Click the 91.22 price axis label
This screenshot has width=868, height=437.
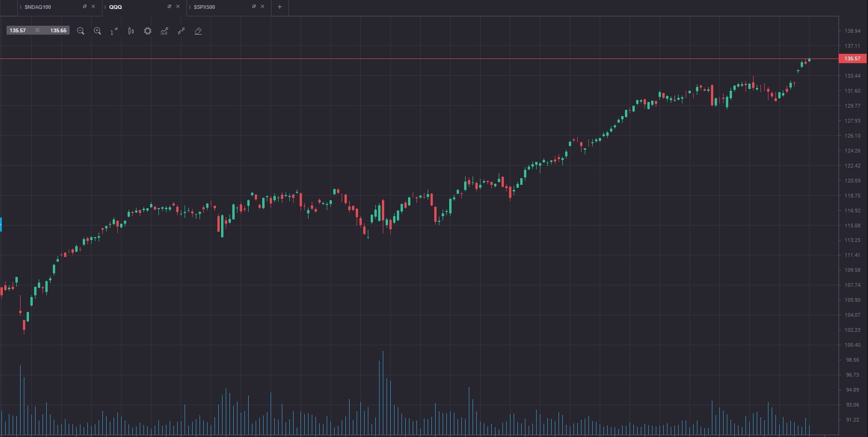coord(853,420)
